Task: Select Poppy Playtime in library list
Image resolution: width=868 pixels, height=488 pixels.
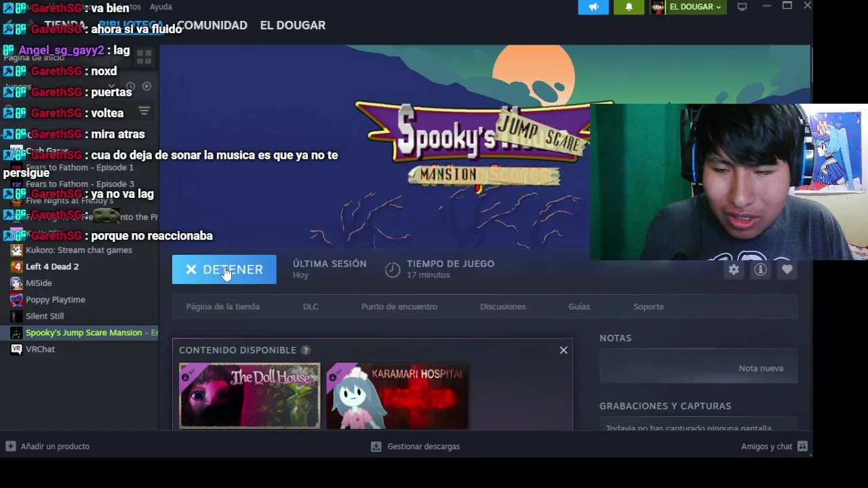Action: pyautogui.click(x=55, y=300)
